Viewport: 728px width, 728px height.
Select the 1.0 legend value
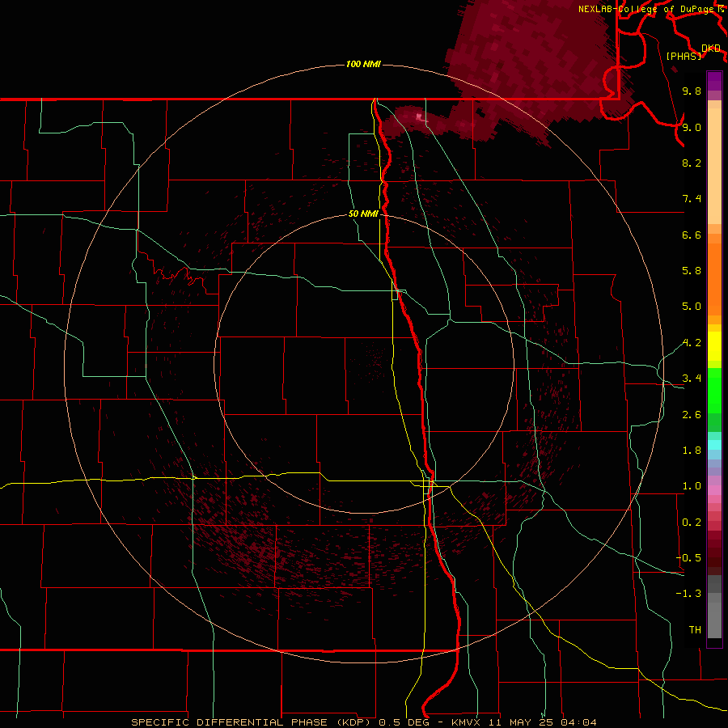692,486
